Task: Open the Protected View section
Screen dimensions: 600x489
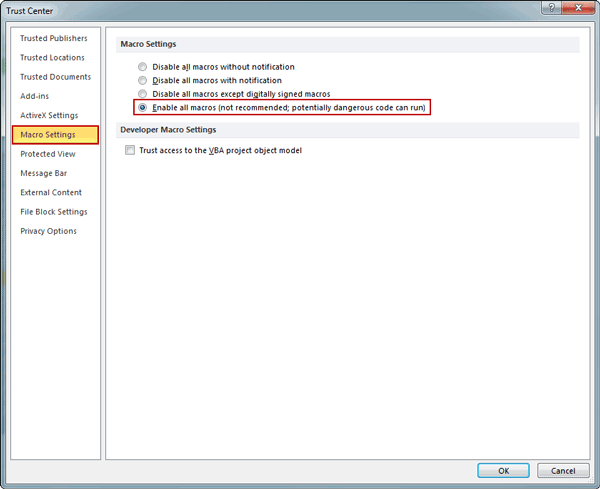Action: [48, 154]
